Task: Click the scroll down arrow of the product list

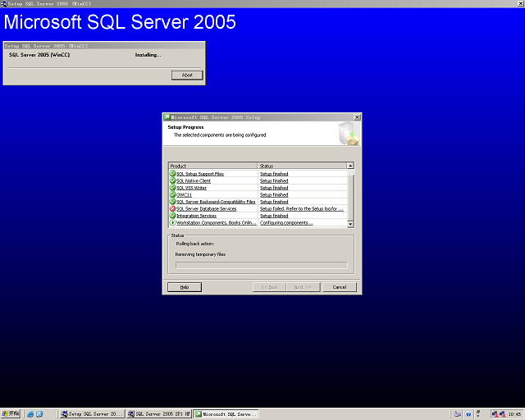Action: click(350, 224)
